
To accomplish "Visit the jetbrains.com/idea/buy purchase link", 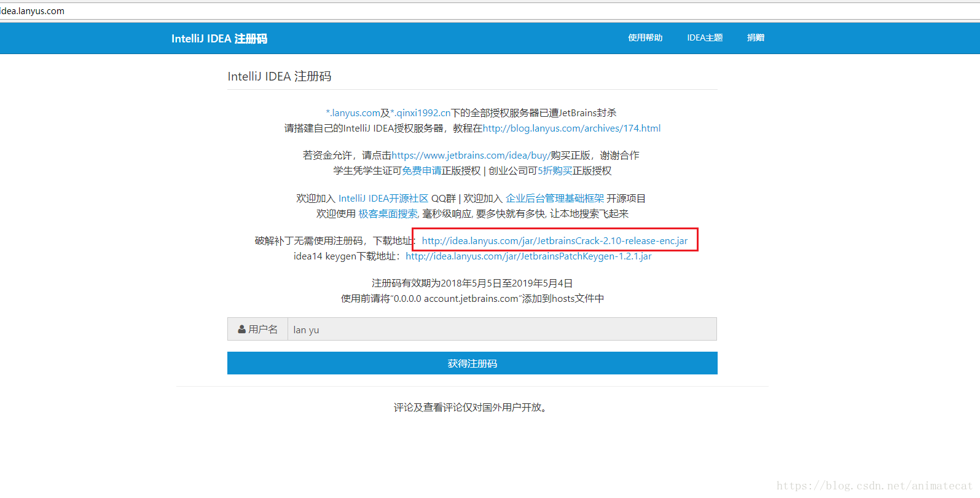I will [471, 156].
